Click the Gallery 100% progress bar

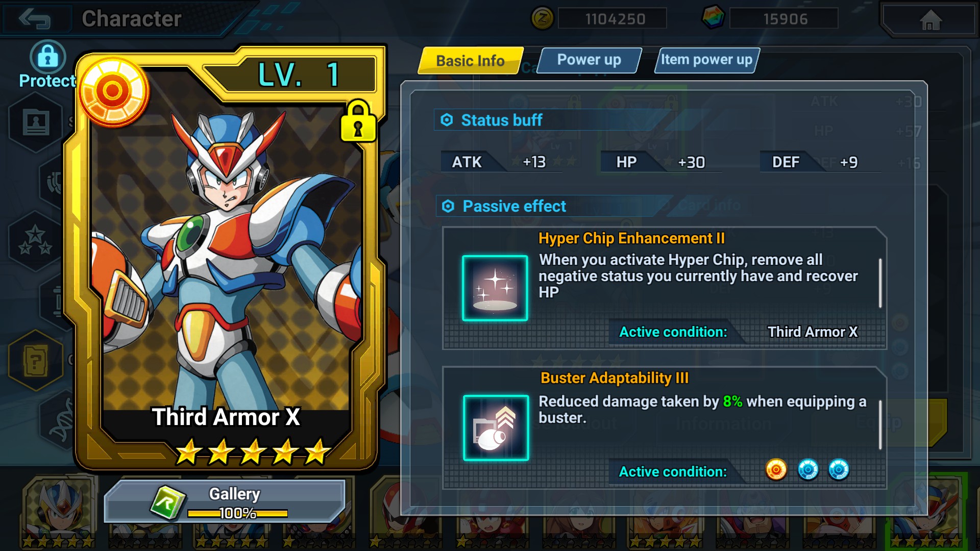(237, 513)
